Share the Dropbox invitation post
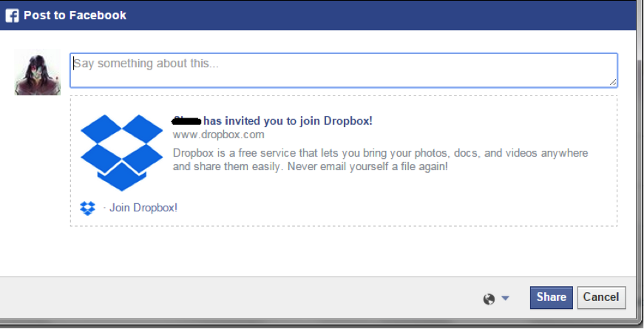This screenshot has height=329, width=644. [x=551, y=297]
